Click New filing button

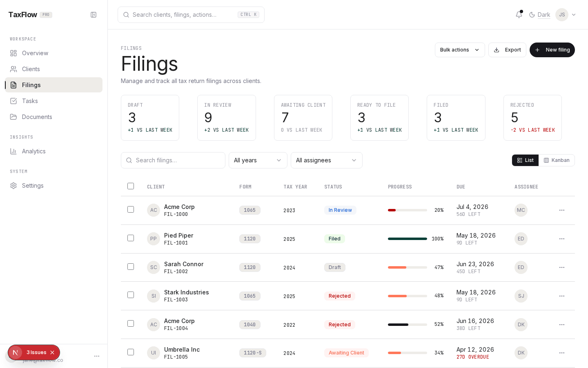tap(552, 50)
